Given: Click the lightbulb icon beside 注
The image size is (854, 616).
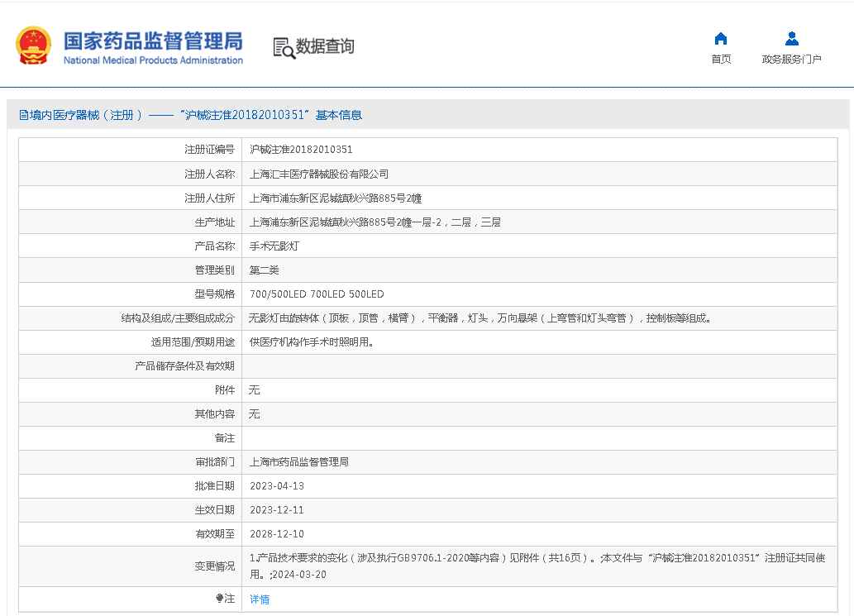Looking at the screenshot, I should point(219,599).
